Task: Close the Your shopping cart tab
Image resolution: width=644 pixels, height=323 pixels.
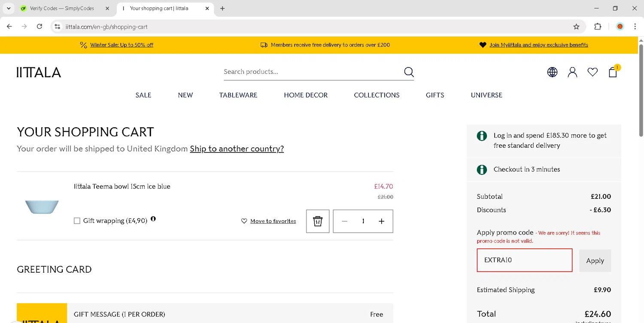Action: tap(207, 9)
